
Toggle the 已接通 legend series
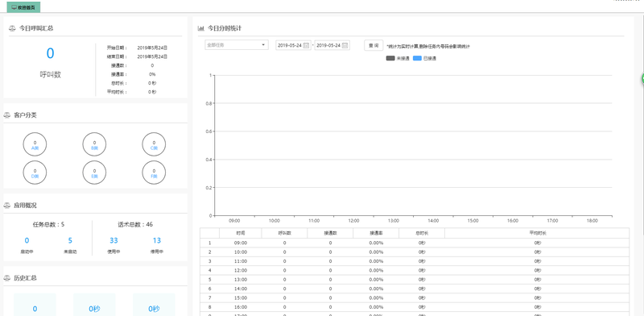click(x=425, y=58)
